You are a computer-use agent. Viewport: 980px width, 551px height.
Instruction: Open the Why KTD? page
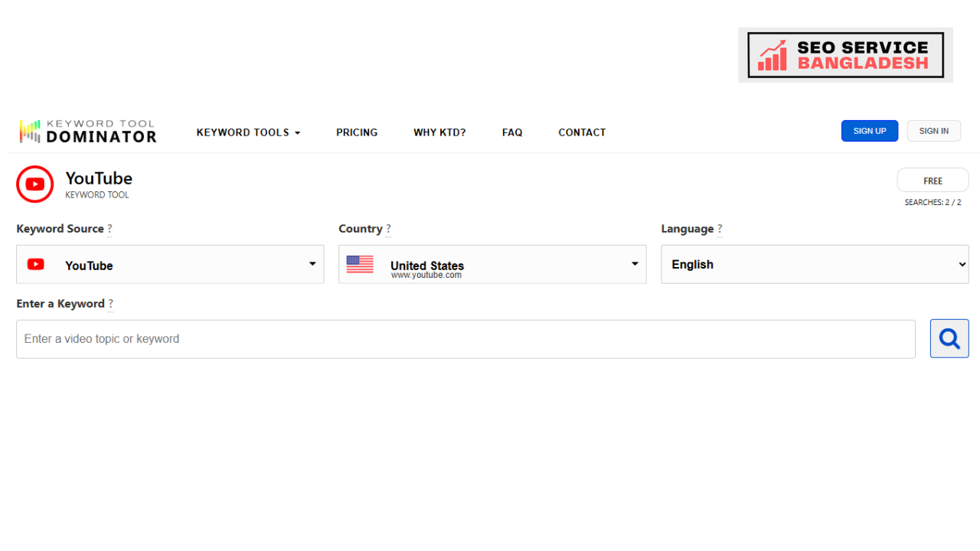(439, 132)
